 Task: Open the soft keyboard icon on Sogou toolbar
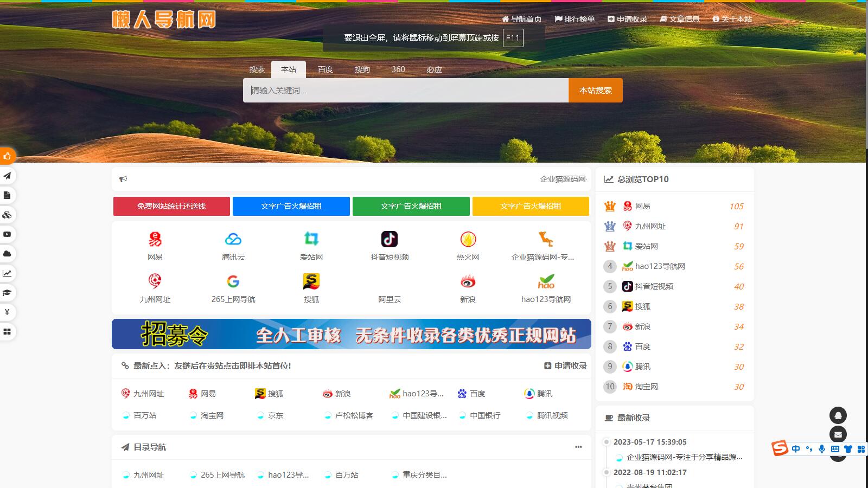coord(835,449)
